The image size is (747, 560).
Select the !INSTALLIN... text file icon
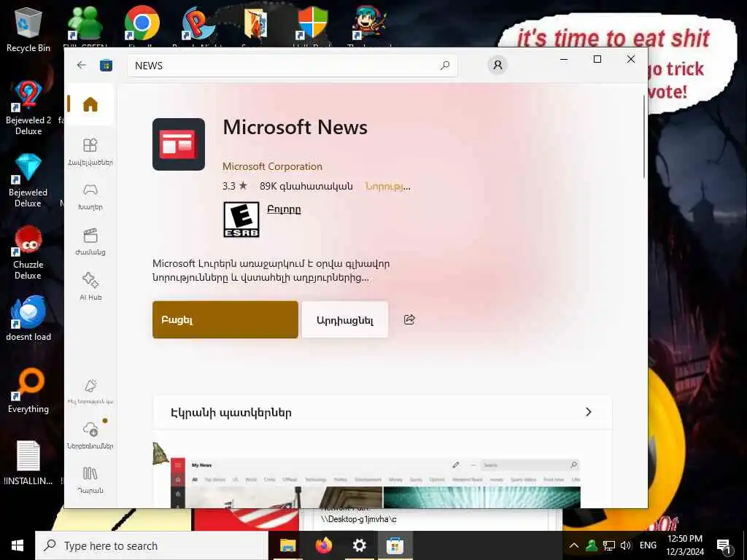(28, 463)
